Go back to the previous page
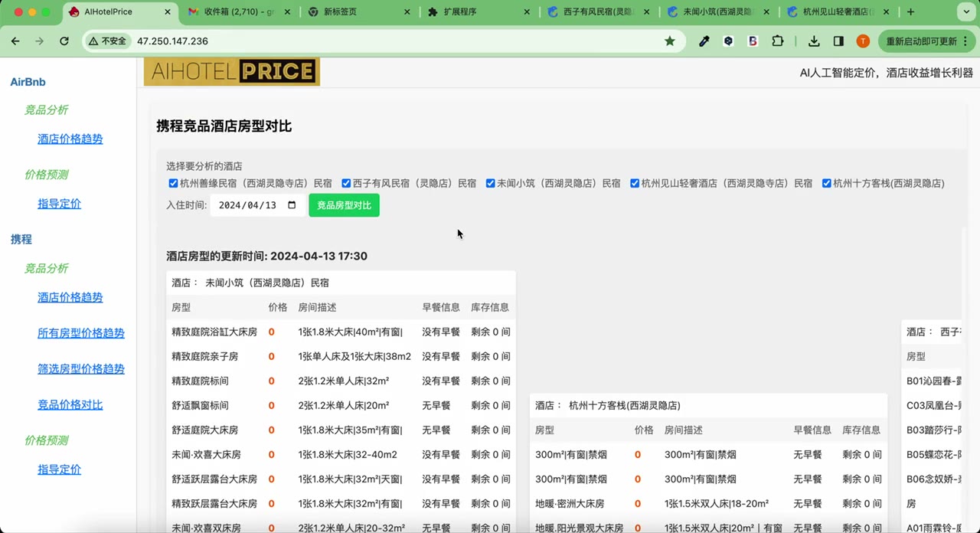980x533 pixels. pos(15,41)
